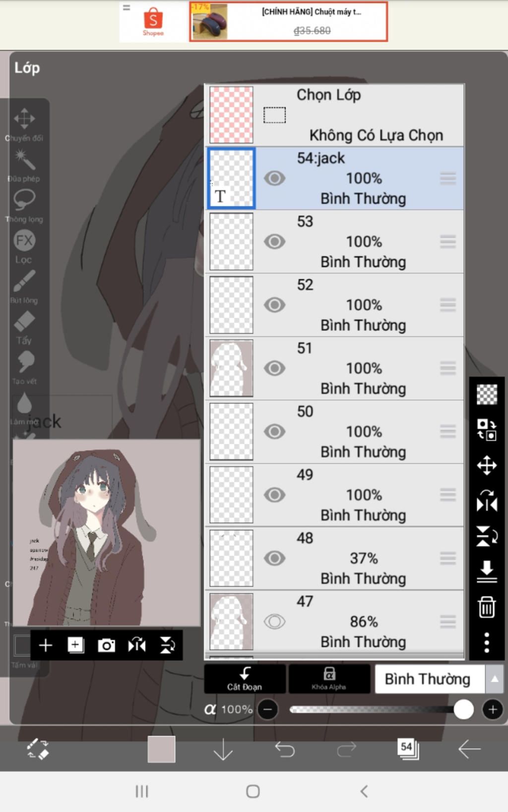Select layer 48 with 37% opacity
508x812 pixels.
click(x=334, y=558)
